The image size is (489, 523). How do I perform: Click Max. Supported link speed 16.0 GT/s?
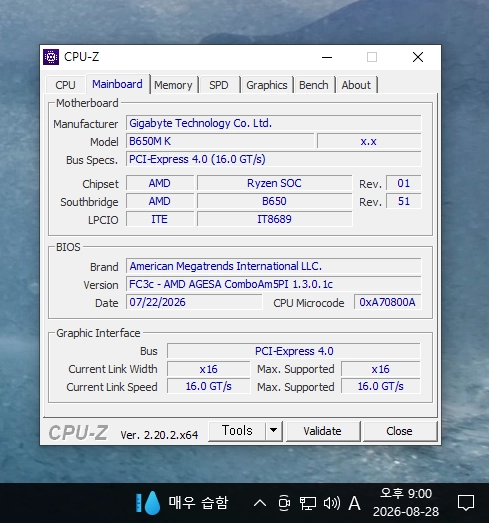tap(381, 386)
